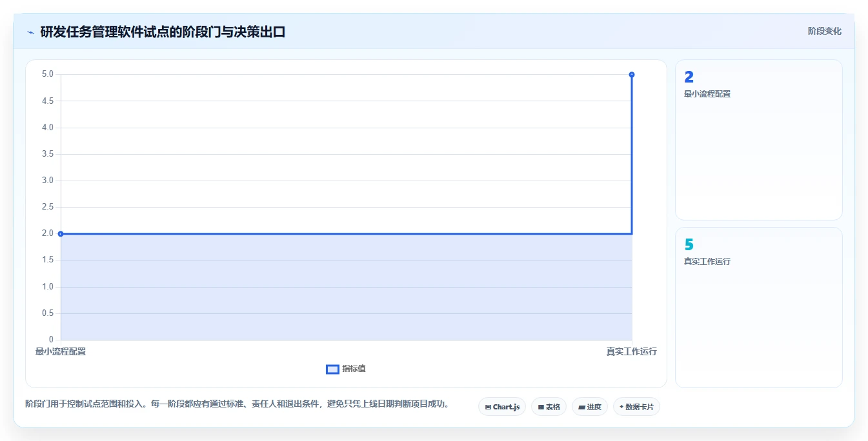Viewport: 868px width, 441px height.
Task: Select the 表格 tag chip
Action: click(x=549, y=407)
